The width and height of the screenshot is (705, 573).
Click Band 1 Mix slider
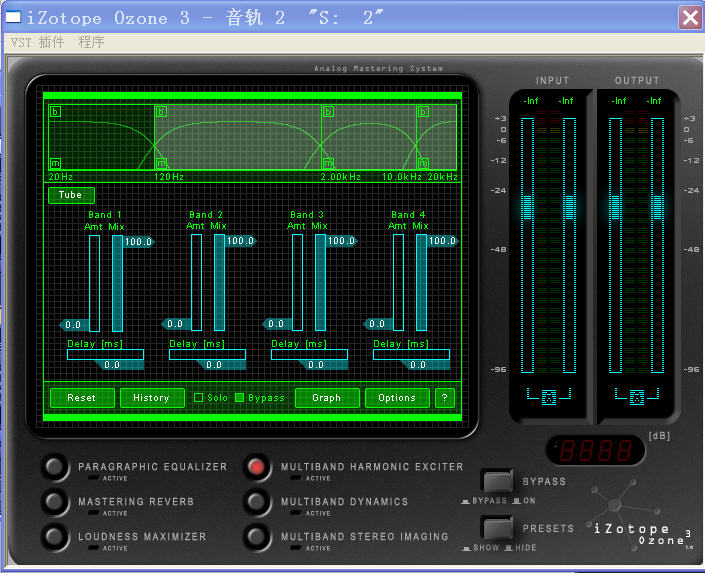[x=117, y=283]
